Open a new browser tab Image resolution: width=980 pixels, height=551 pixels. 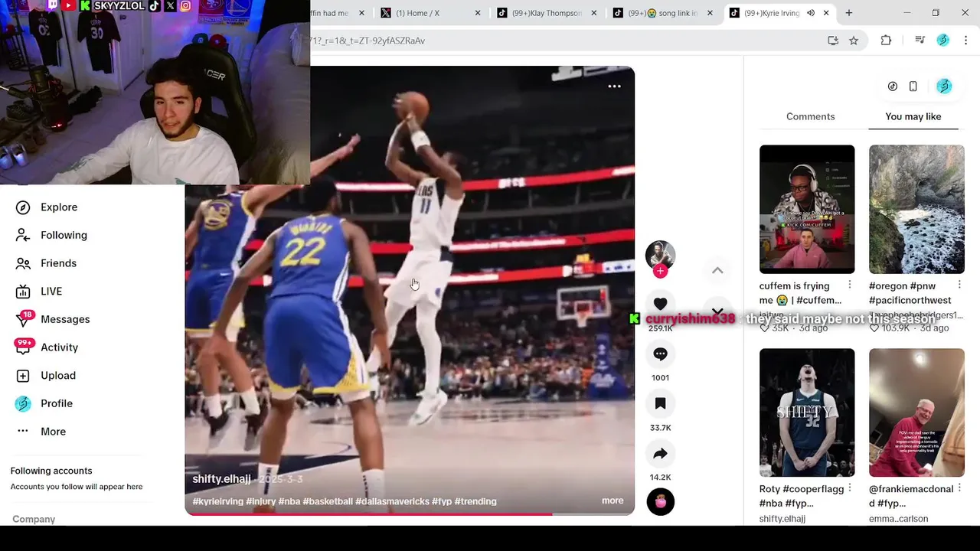pos(849,13)
